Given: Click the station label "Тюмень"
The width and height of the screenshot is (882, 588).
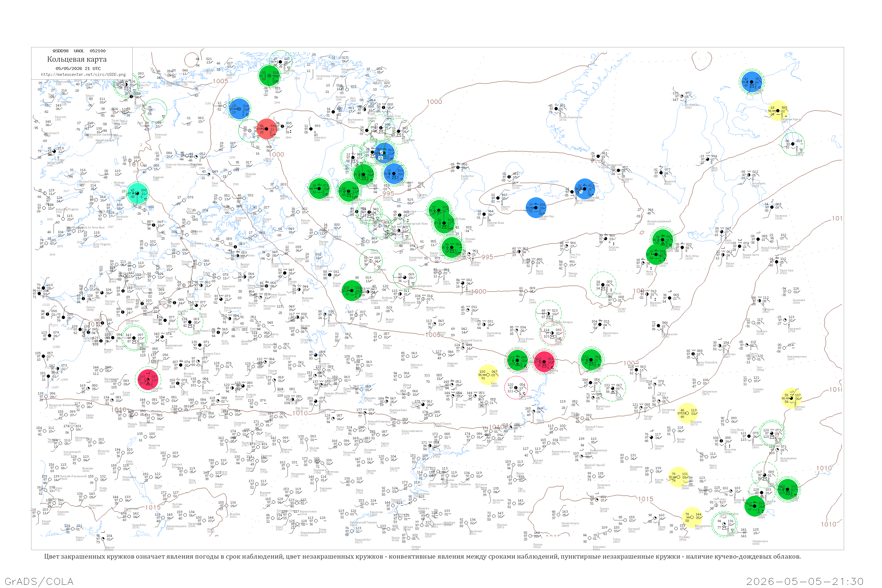Looking at the screenshot, I should point(659,446).
